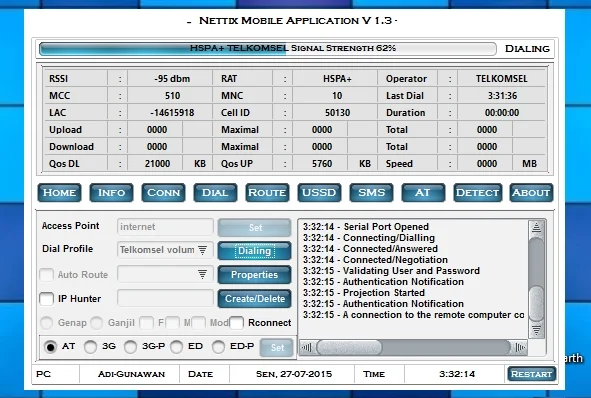
Task: Select the Ganjil radio option
Action: coord(96,323)
